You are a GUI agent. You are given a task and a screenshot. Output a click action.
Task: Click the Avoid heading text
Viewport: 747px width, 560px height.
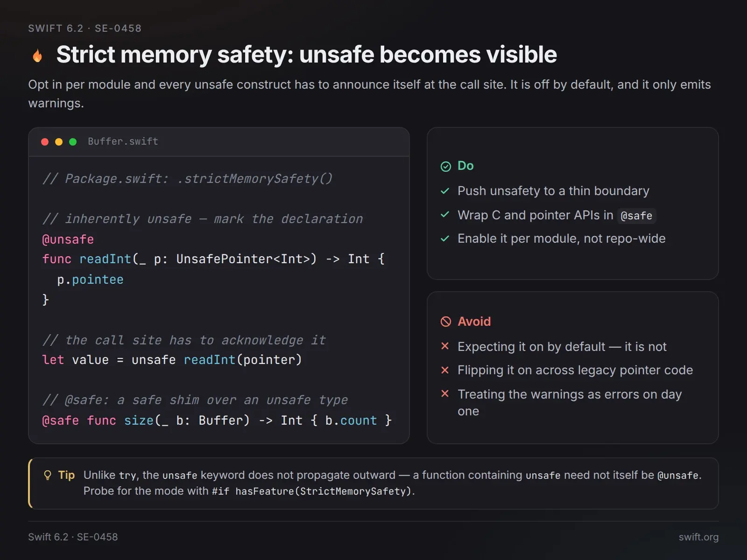(474, 322)
